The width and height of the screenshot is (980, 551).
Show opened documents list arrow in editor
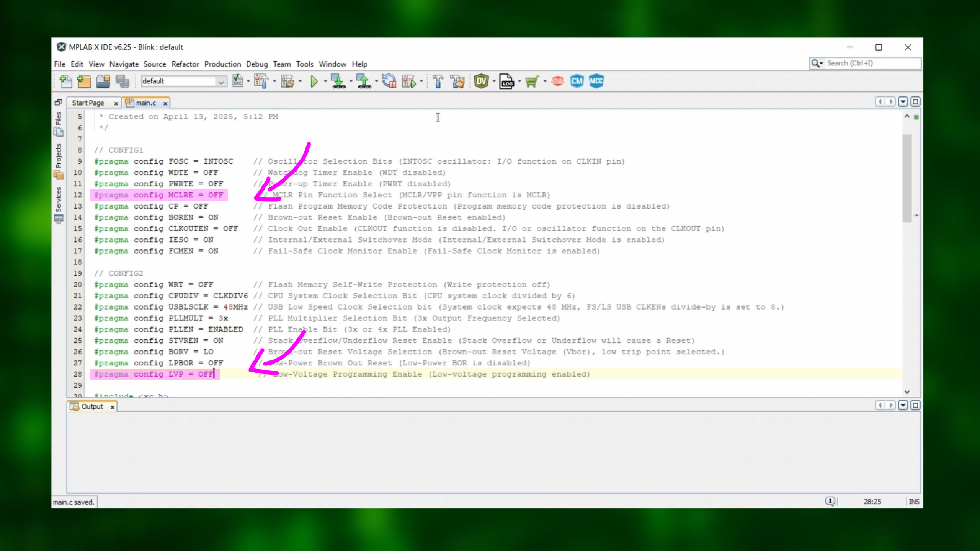click(903, 102)
